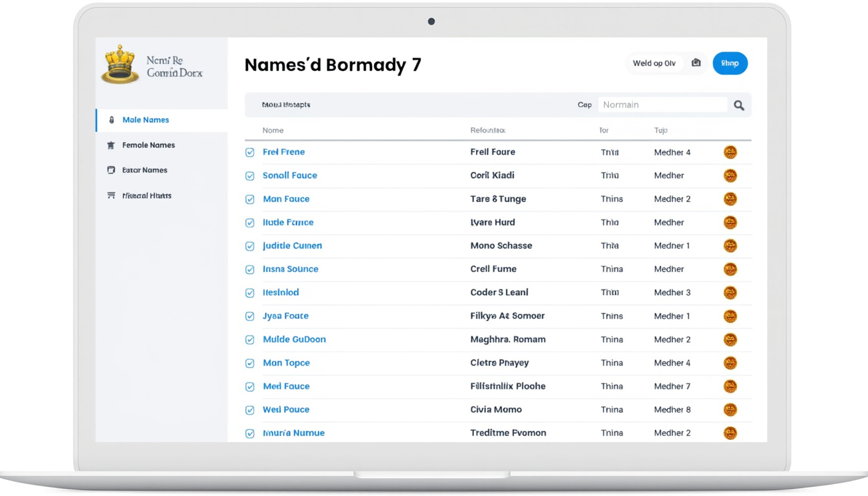Click the Weld op Olv pill button

point(654,63)
